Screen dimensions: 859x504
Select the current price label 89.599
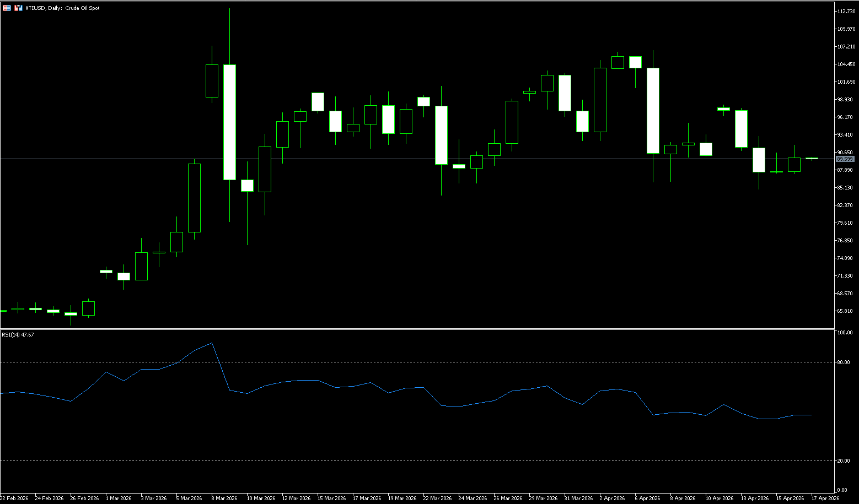click(x=845, y=159)
